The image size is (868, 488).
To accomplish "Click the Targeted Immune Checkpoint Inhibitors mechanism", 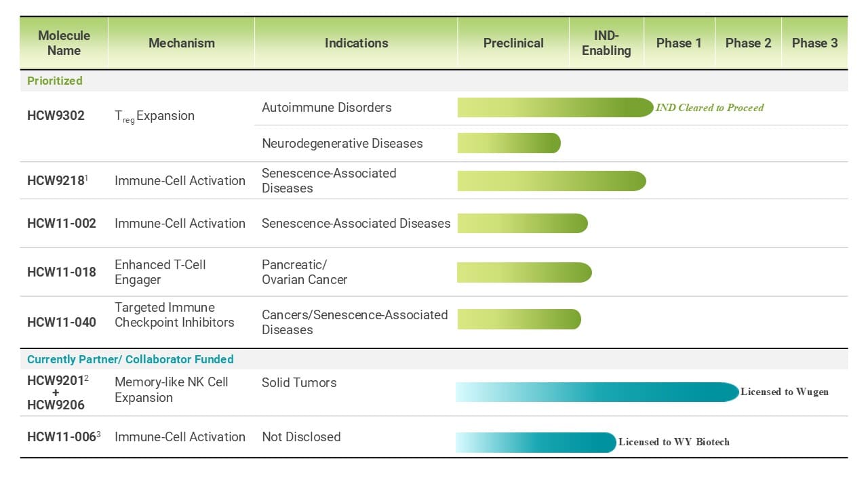I will 174,314.
